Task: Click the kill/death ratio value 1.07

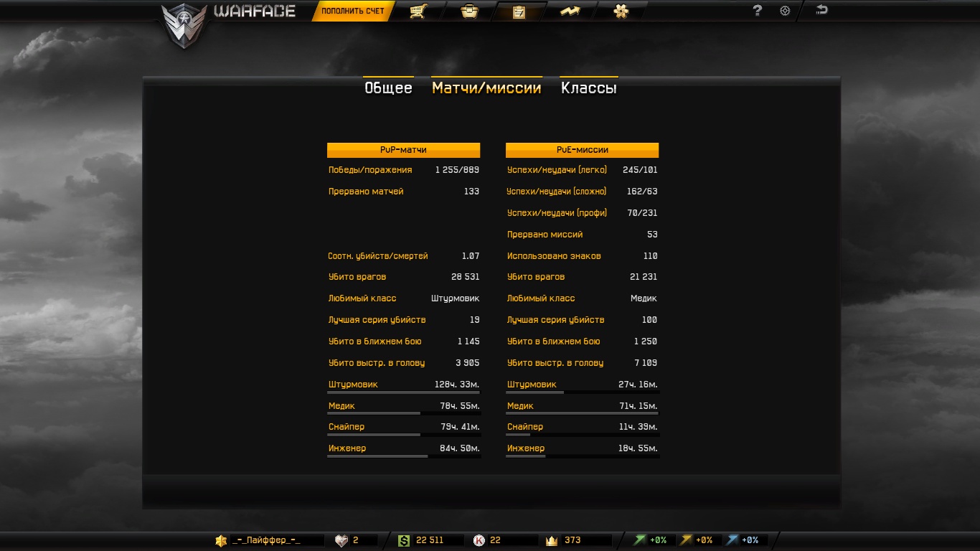Action: click(470, 256)
